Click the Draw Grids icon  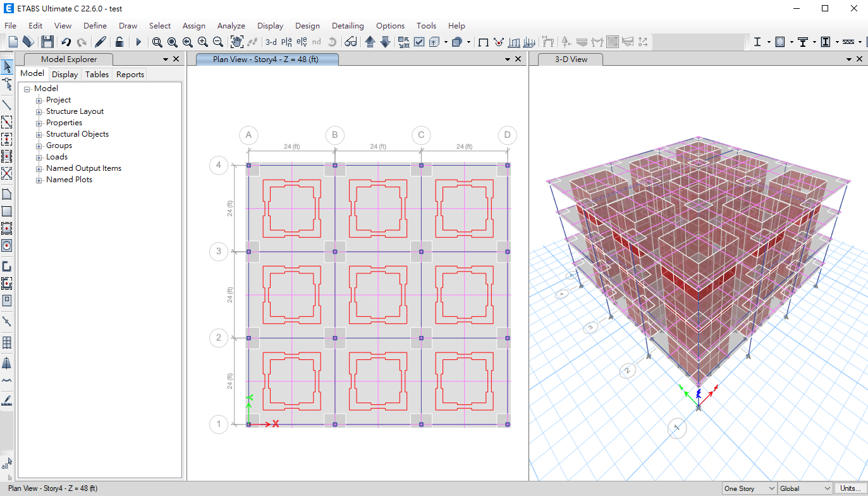point(7,342)
